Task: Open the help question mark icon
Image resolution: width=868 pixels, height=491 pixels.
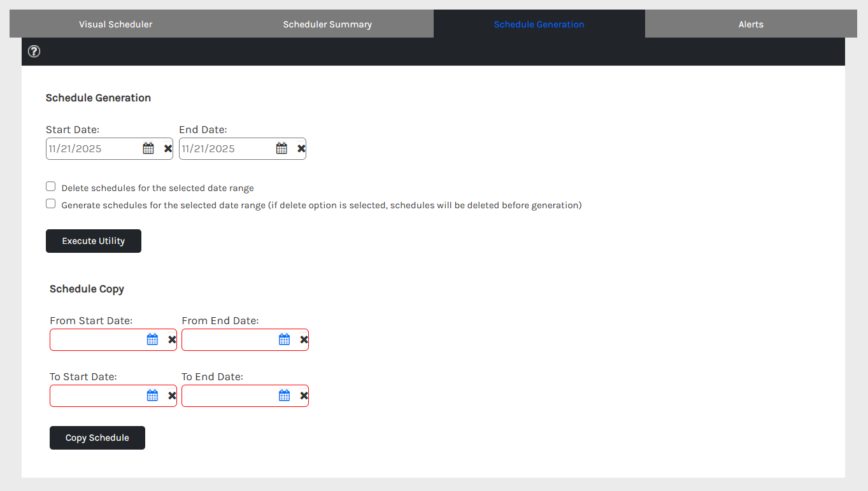Action: pos(34,52)
